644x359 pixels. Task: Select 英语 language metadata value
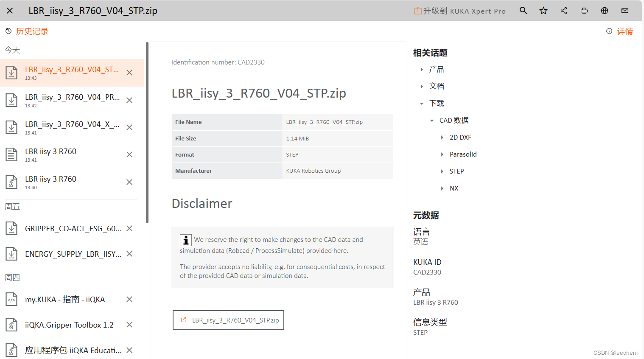pyautogui.click(x=421, y=242)
